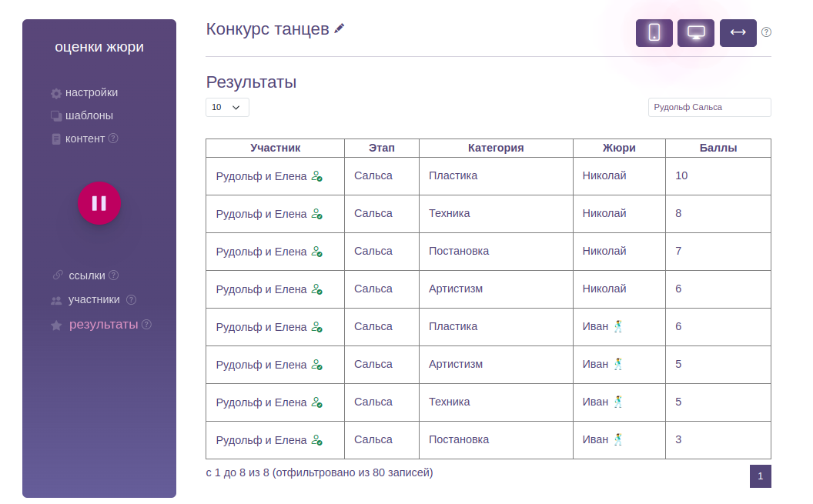Click the gear icon beside настройки
The height and width of the screenshot is (504, 813).
(56, 93)
